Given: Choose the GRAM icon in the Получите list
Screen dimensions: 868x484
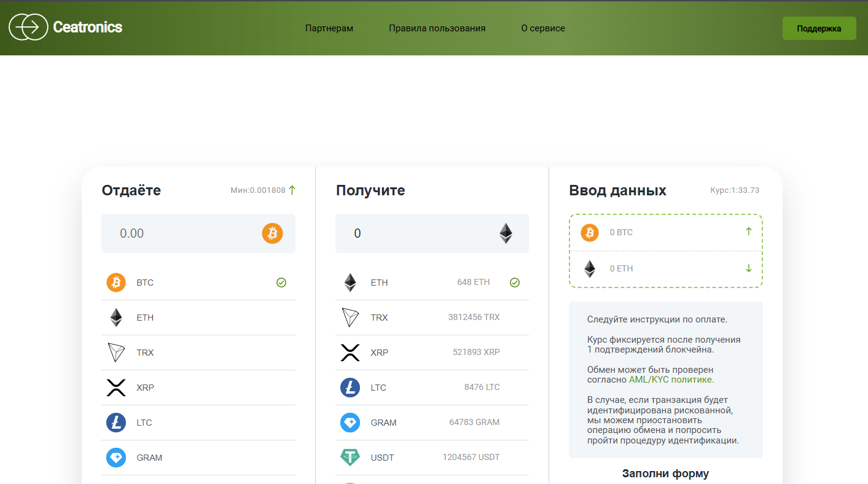Looking at the screenshot, I should (350, 423).
